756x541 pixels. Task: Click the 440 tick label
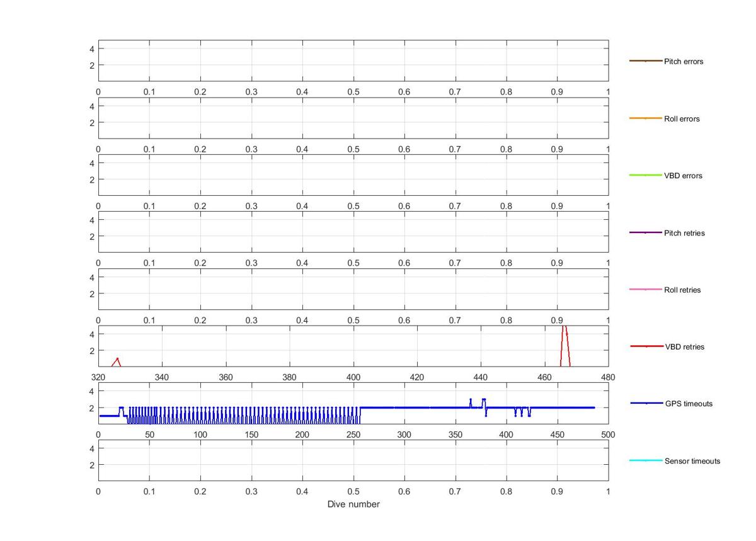pyautogui.click(x=481, y=377)
